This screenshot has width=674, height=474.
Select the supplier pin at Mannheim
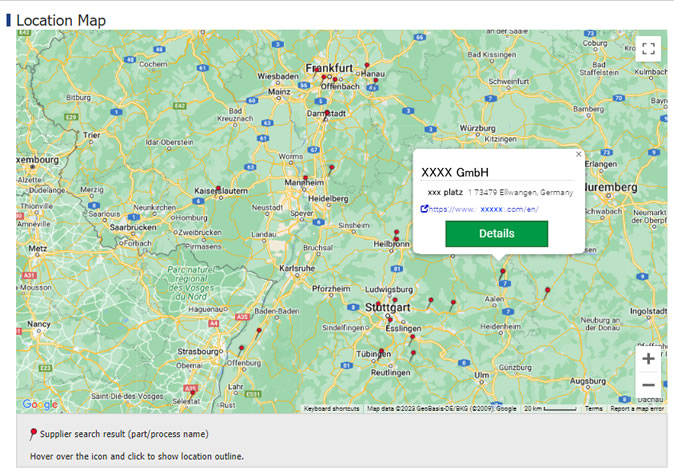[306, 178]
